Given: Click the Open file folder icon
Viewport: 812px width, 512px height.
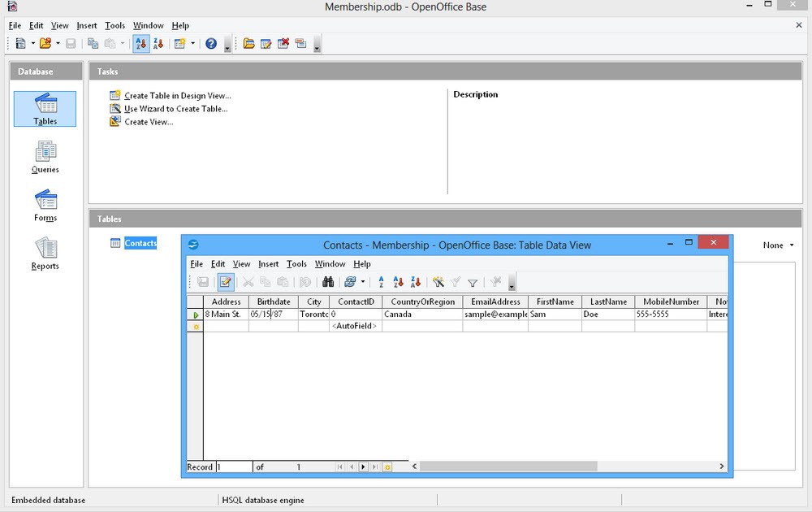Looking at the screenshot, I should coord(45,44).
